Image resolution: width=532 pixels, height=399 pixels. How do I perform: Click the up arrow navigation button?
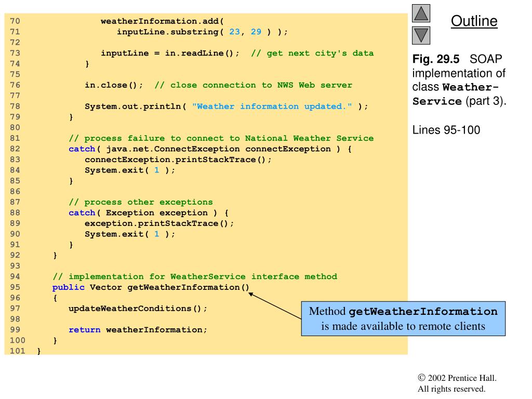coord(421,13)
